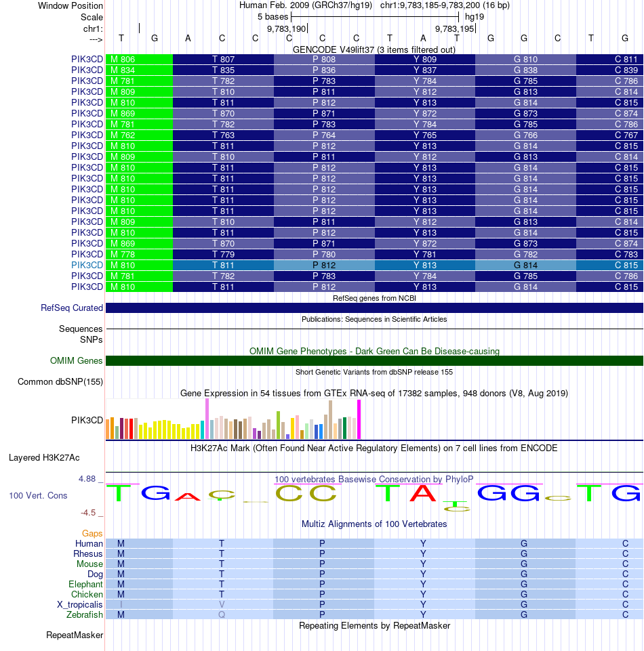This screenshot has width=644, height=651.
Task: Click the C 767 codon block
Action: pos(609,135)
